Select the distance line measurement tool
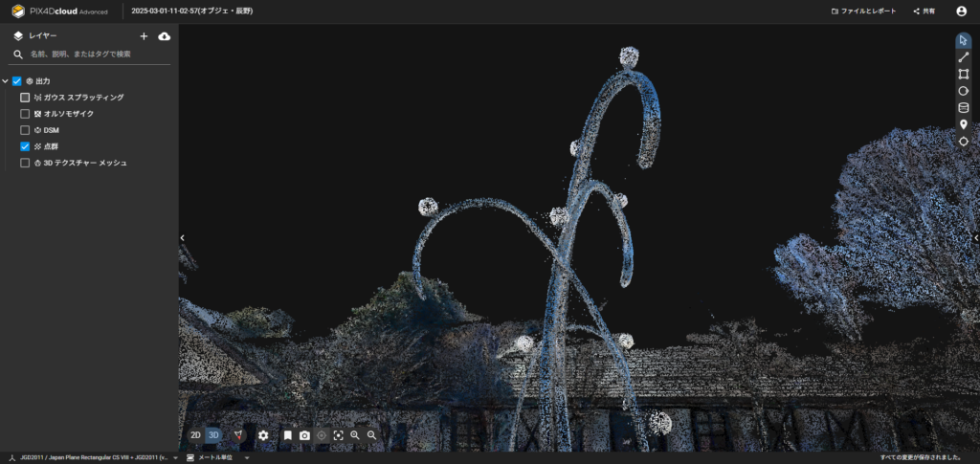Screen dimensions: 980x464 pyautogui.click(x=963, y=57)
